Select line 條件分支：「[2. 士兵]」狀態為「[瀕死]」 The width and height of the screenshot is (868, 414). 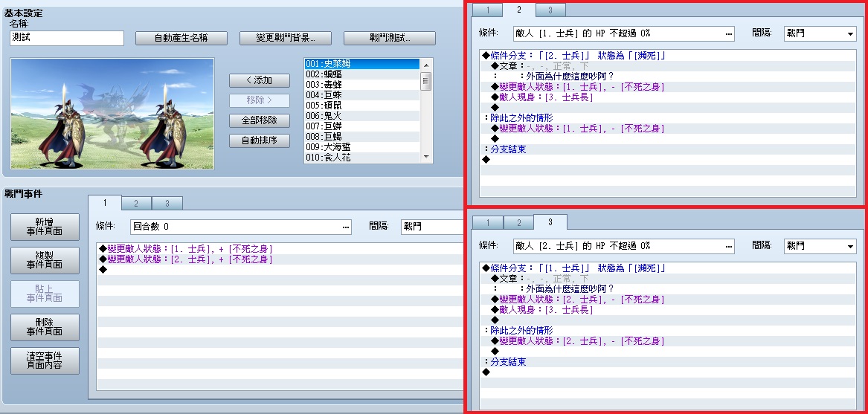[573, 55]
